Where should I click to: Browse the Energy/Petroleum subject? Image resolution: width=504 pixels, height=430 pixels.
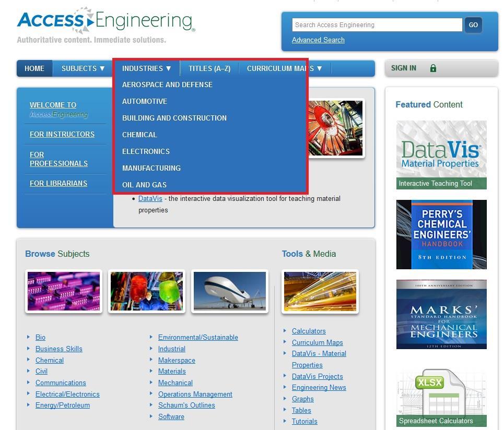(63, 405)
